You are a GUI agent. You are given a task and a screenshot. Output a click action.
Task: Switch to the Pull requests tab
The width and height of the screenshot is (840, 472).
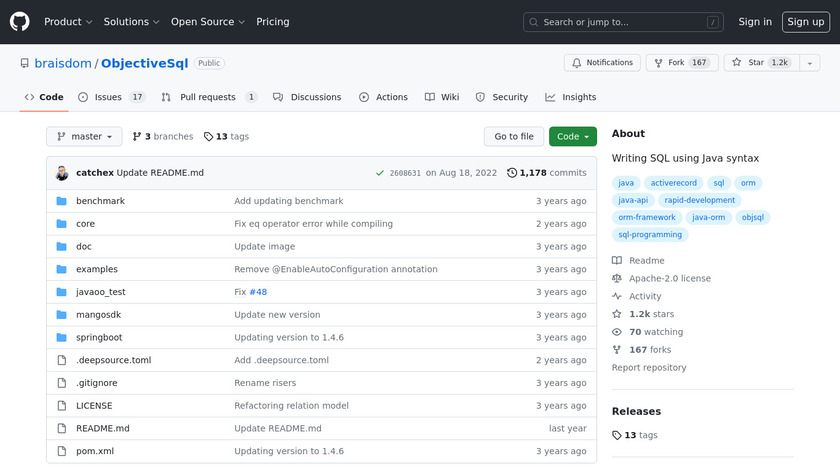tap(209, 97)
